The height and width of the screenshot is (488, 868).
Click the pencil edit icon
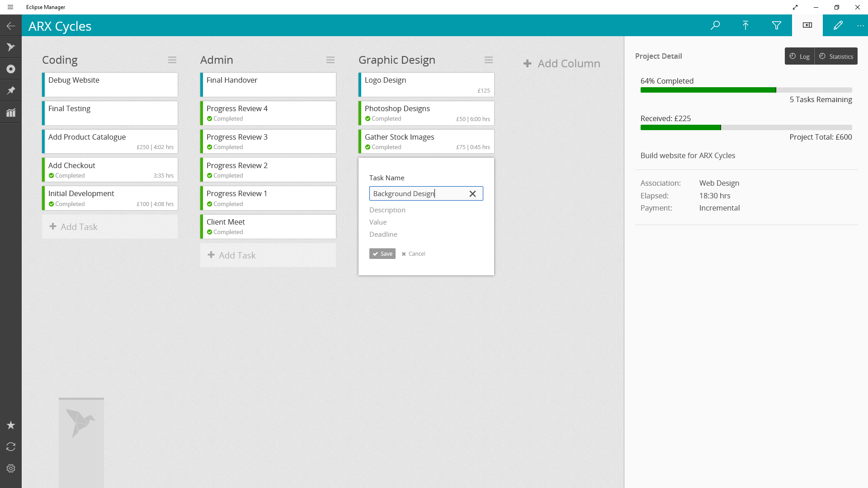tap(838, 25)
